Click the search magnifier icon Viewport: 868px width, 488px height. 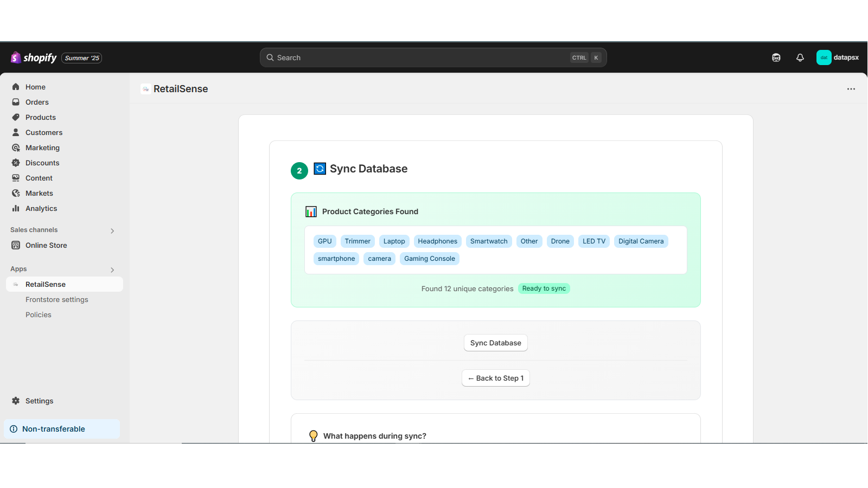(x=270, y=57)
